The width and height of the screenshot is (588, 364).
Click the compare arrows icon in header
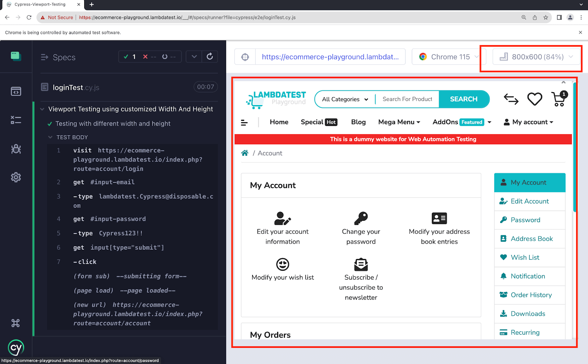[511, 99]
